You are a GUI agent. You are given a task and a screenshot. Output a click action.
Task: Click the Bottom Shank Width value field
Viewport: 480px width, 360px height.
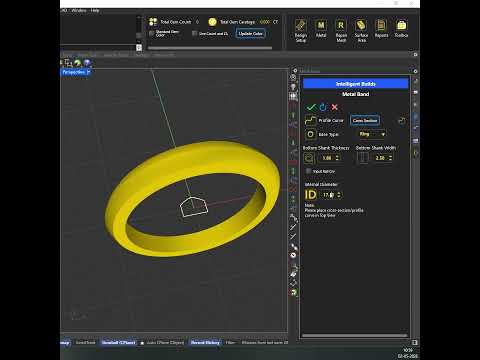380,158
